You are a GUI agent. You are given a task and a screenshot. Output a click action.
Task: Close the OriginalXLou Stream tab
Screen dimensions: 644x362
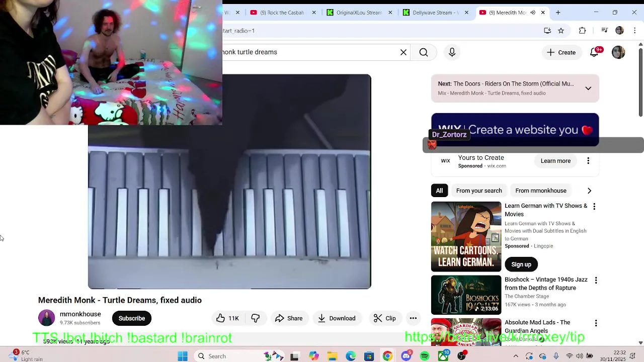tap(390, 13)
